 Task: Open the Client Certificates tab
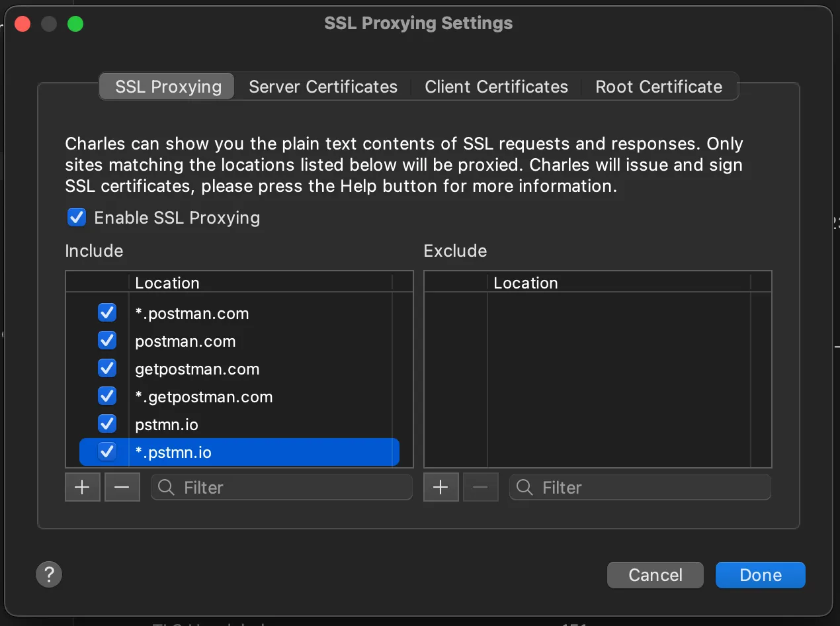point(496,87)
